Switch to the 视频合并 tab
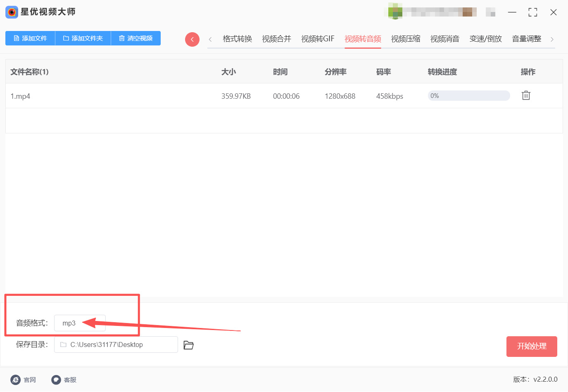Viewport: 568px width, 392px height. (276, 39)
